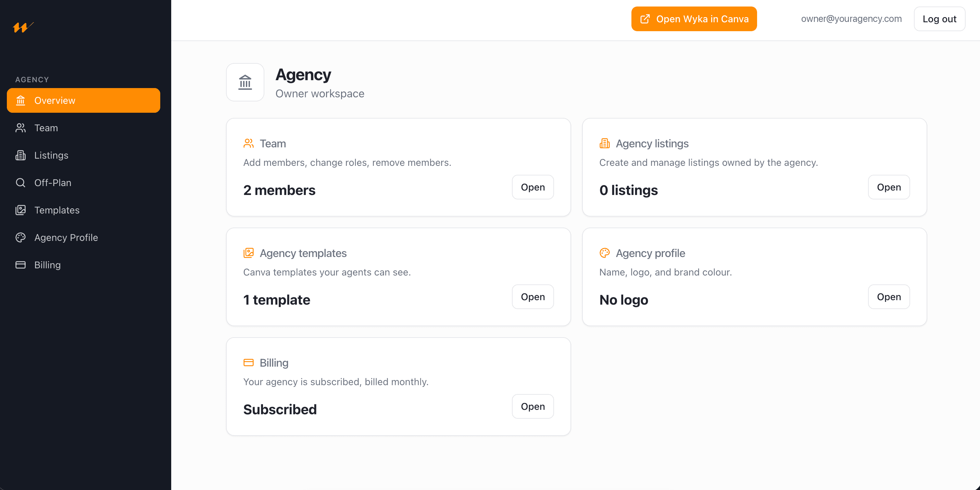Click 'Your agency is subscribed' description
This screenshot has height=490, width=980.
point(336,382)
